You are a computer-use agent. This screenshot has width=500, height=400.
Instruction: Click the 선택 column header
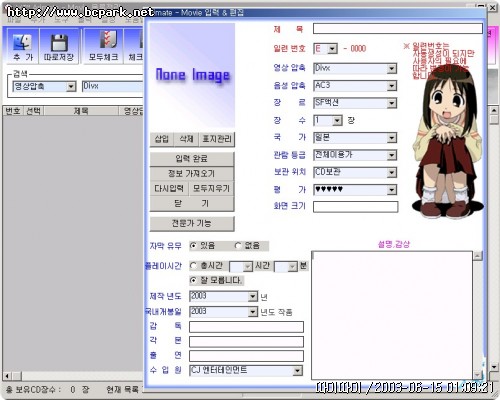point(33,111)
